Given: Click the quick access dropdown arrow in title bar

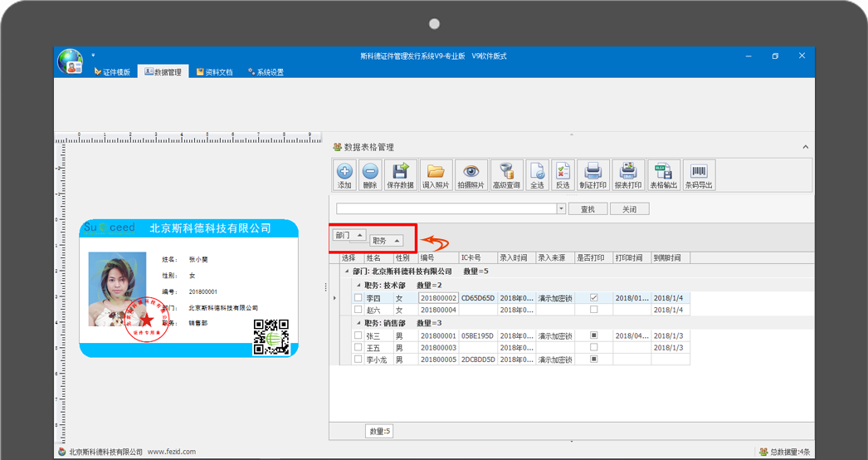Looking at the screenshot, I should click(x=93, y=55).
